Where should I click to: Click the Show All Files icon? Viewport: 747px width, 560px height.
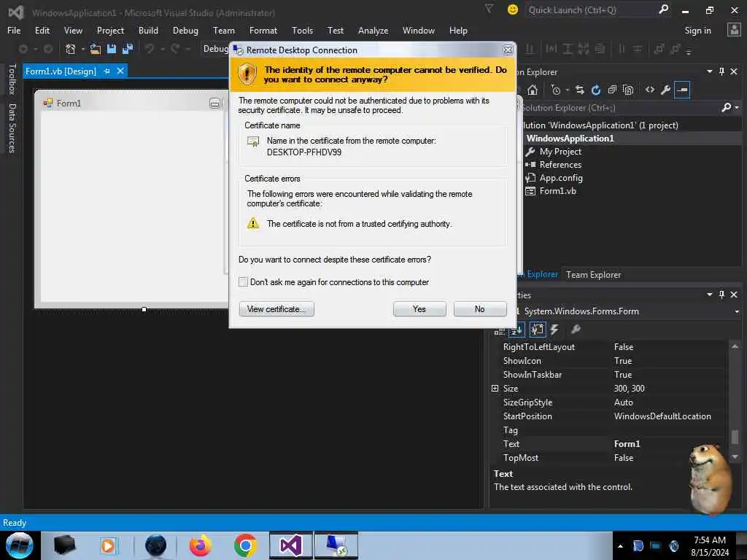(628, 90)
